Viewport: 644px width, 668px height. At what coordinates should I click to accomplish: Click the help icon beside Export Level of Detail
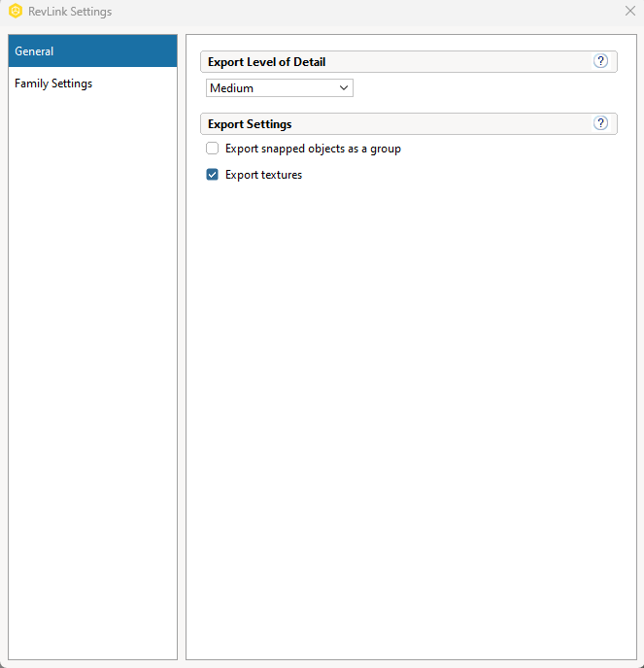[x=600, y=61]
